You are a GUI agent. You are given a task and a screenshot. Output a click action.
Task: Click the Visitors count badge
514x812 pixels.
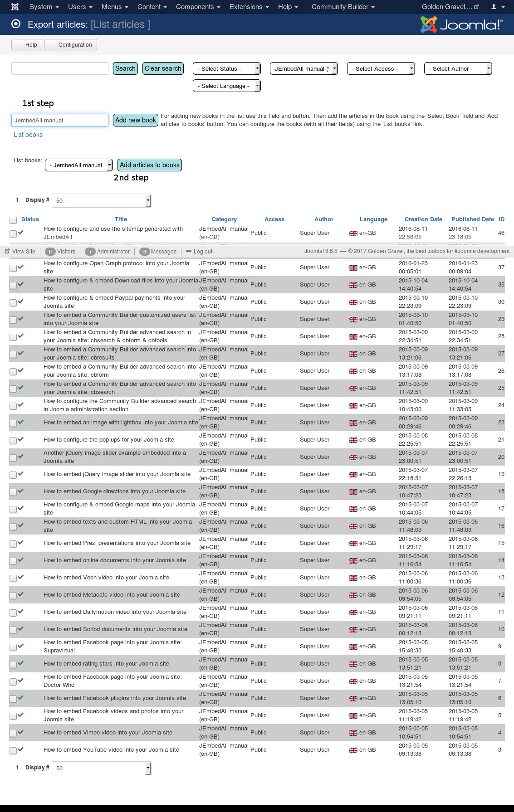tap(50, 252)
